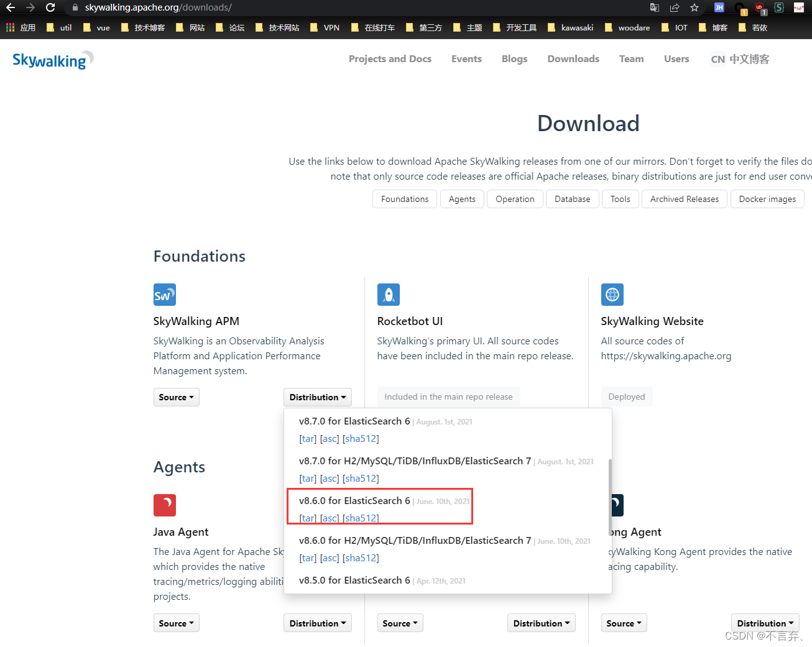
Task: Download tar for v8.6.0 ElasticSearch 6
Action: (308, 518)
